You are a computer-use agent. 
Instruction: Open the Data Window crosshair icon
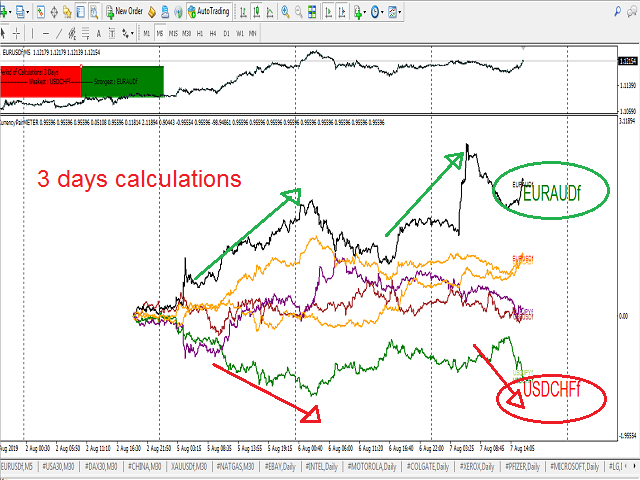(54, 12)
